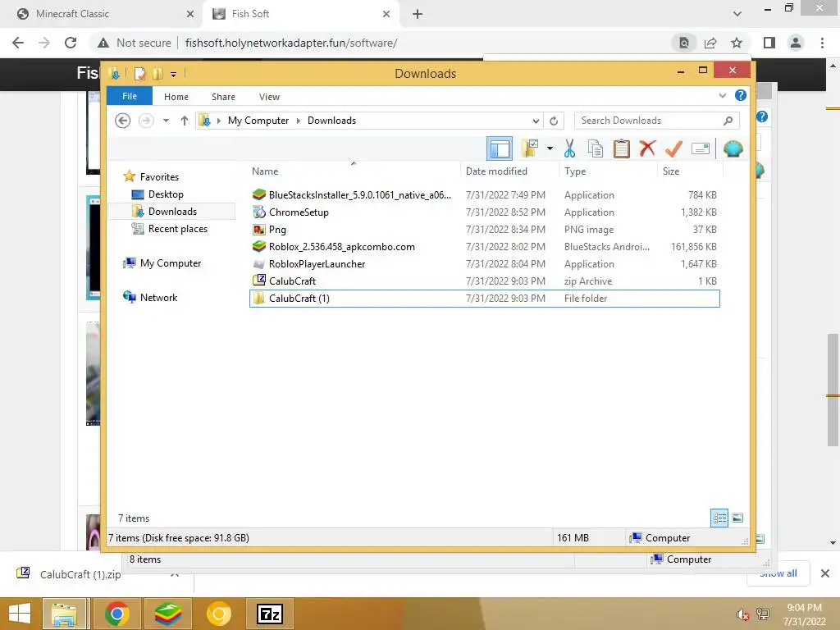Click the card icon next to checkmark
The height and width of the screenshot is (630, 840).
click(x=701, y=148)
